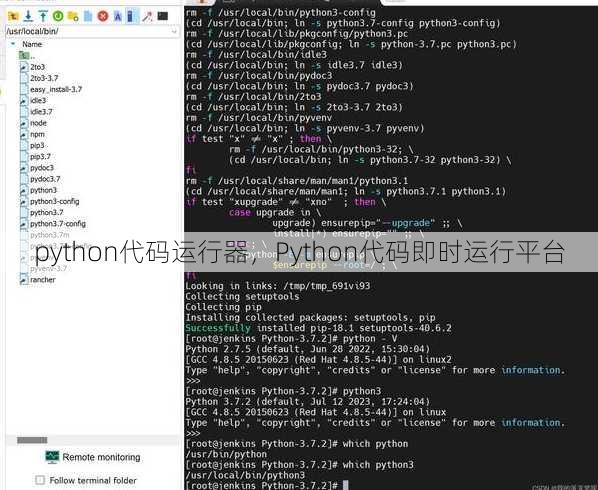598x490 pixels.
Task: Select file pip3.7 in list
Action: coord(40,156)
